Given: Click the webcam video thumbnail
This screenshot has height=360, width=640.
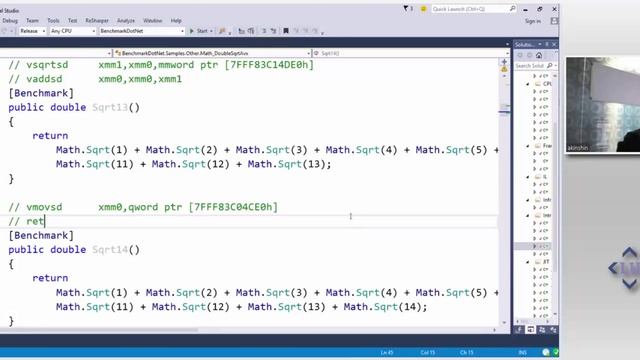Looking at the screenshot, I should pyautogui.click(x=602, y=105).
